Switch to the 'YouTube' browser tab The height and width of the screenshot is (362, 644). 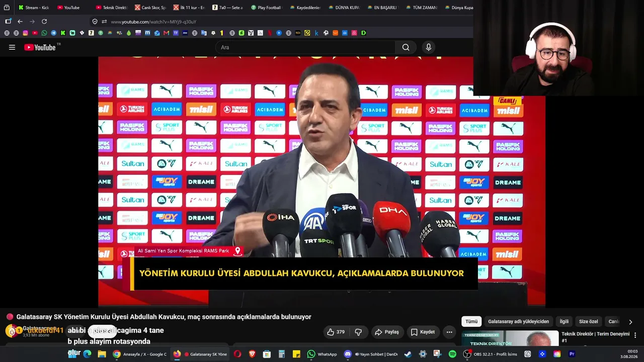click(72, 8)
